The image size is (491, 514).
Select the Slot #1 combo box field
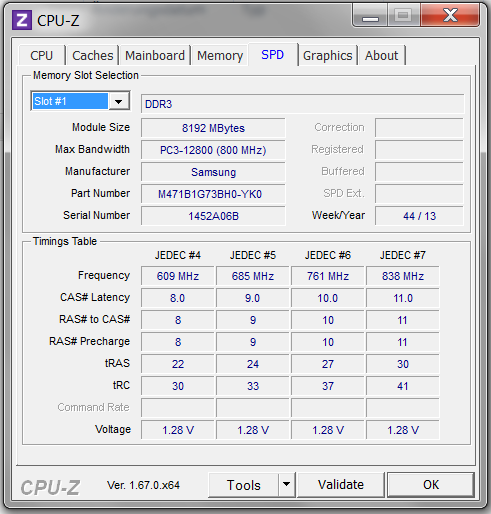pos(80,101)
